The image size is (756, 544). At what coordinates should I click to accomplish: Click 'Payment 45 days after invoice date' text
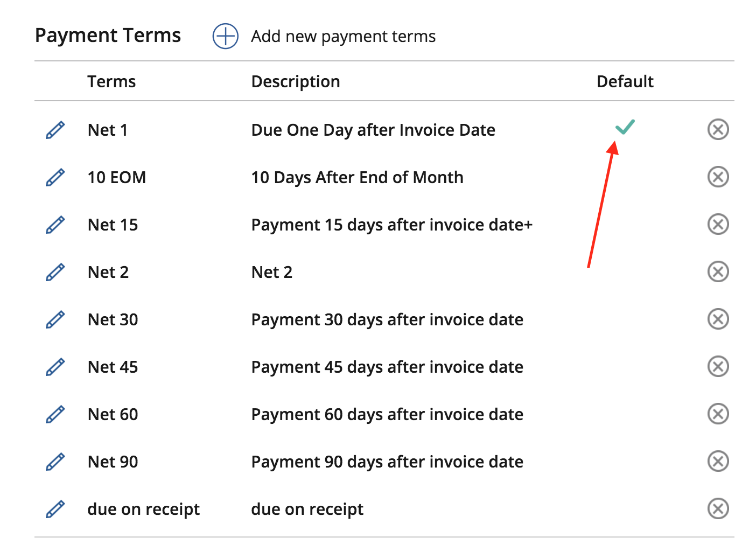tap(387, 367)
